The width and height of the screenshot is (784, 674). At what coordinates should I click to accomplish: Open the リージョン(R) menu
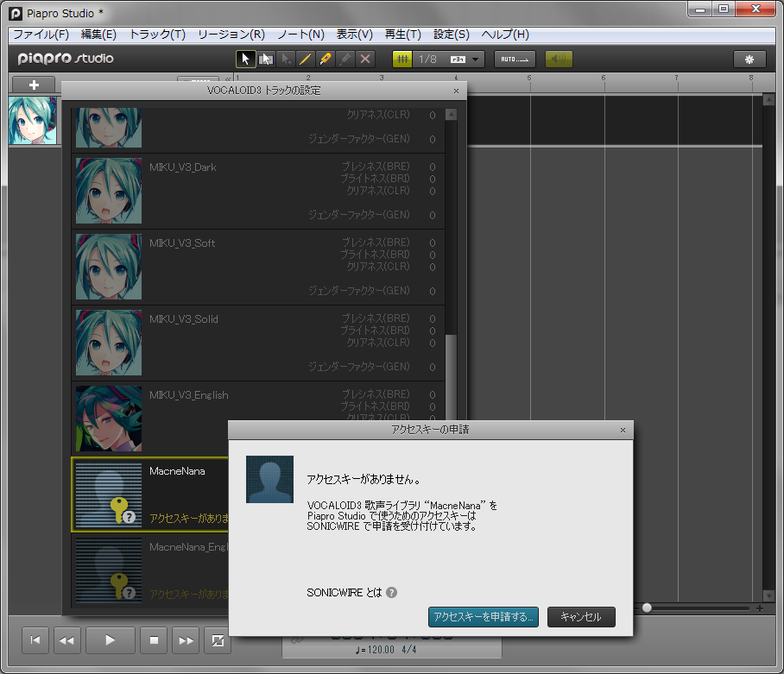tap(231, 34)
